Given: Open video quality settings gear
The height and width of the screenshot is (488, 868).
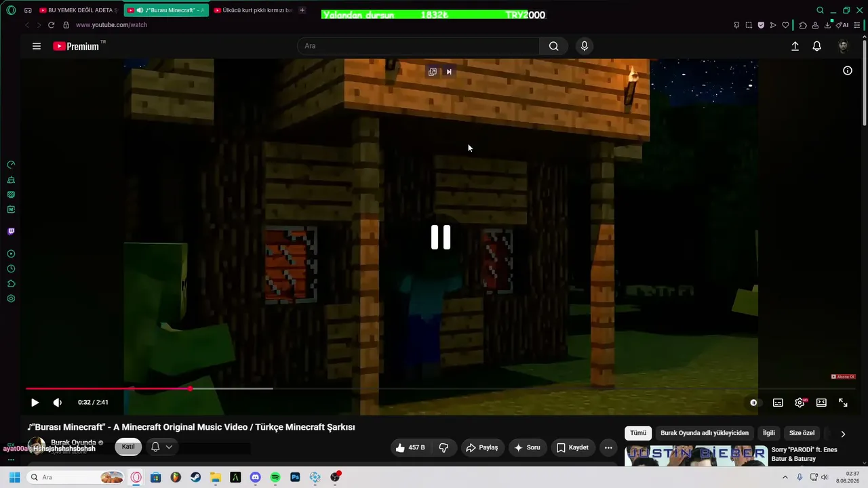Looking at the screenshot, I should tap(800, 403).
